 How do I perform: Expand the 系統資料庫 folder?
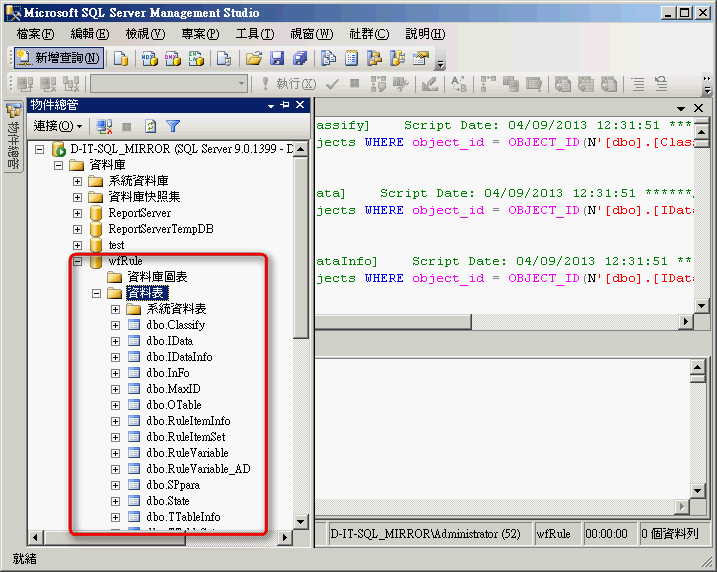[77, 181]
